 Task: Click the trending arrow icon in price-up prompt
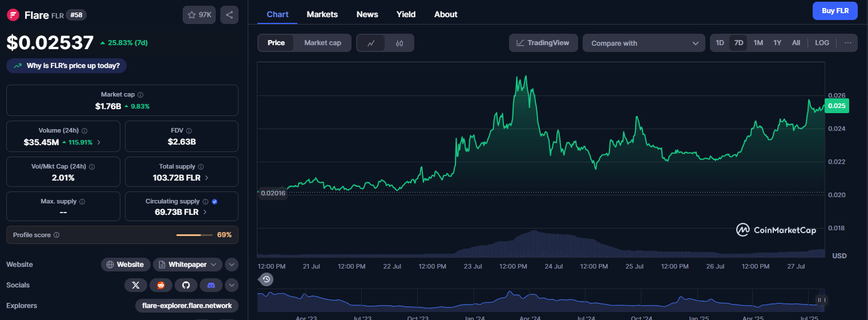[x=18, y=66]
